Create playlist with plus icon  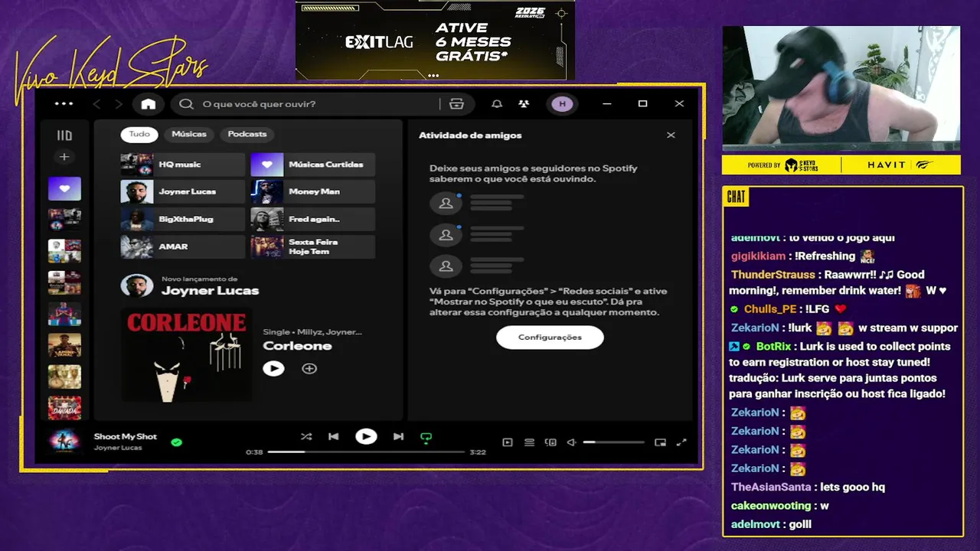pos(64,157)
